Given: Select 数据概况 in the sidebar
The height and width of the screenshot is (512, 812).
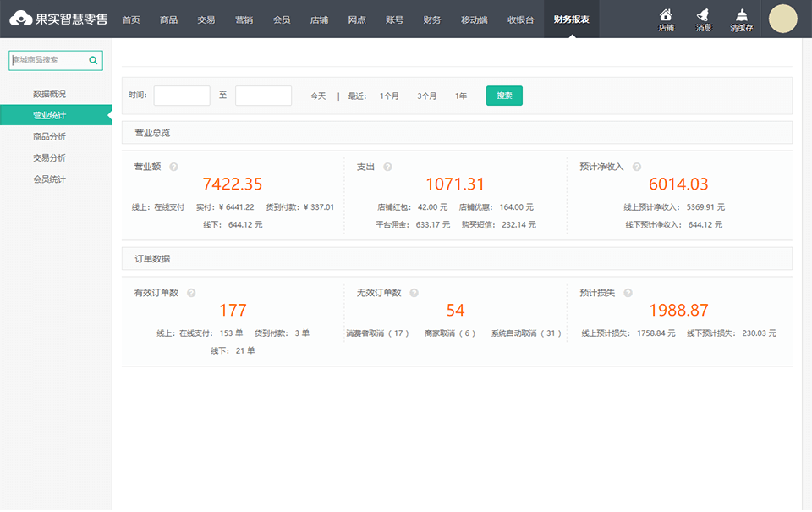Looking at the screenshot, I should (49, 94).
